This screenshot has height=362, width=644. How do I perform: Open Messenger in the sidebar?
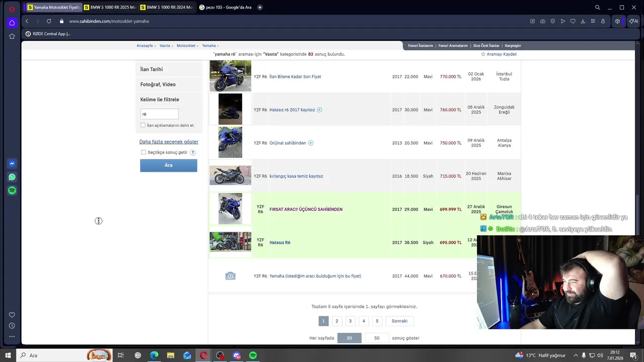coord(12,163)
